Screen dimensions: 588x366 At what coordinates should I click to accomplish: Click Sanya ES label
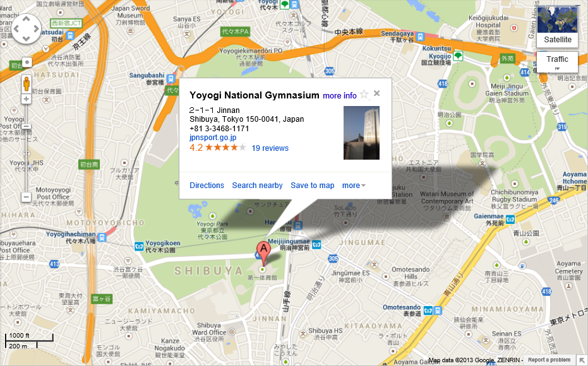coord(186,22)
